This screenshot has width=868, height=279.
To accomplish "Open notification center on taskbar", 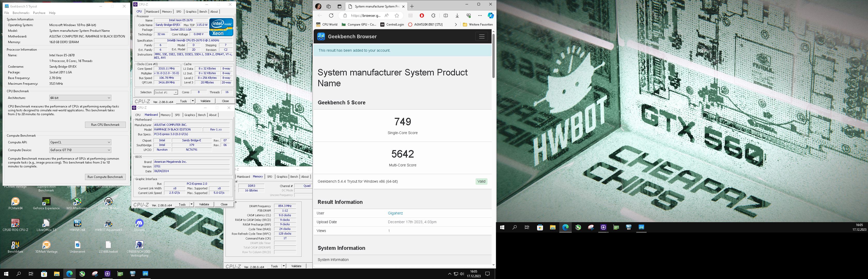I will pyautogui.click(x=487, y=274).
